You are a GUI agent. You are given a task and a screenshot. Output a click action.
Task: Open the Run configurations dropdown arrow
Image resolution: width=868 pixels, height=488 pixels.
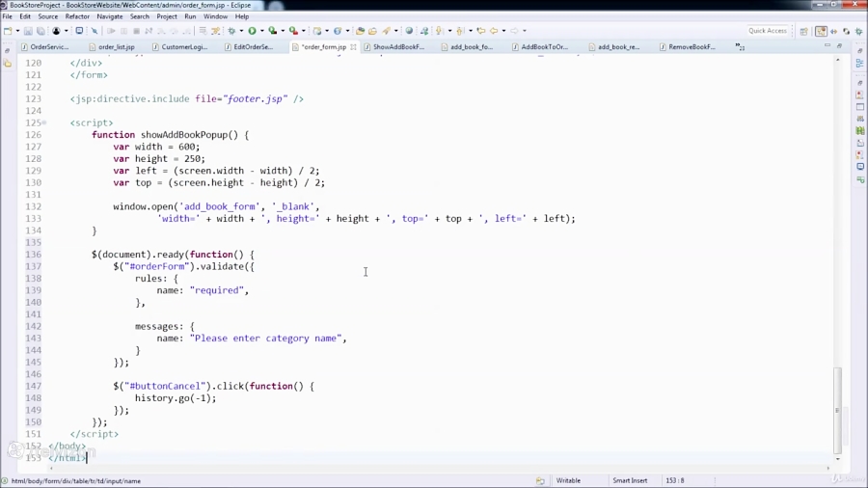coord(261,31)
